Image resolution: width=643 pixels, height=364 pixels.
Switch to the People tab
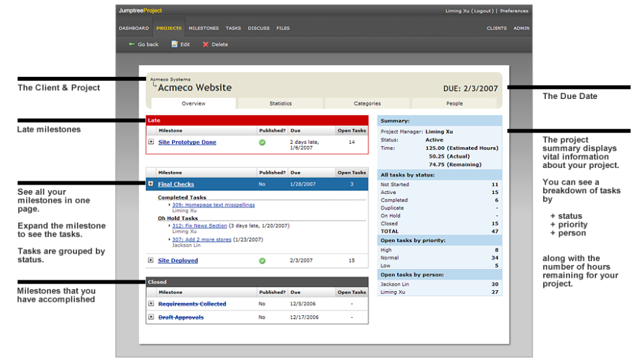point(454,104)
